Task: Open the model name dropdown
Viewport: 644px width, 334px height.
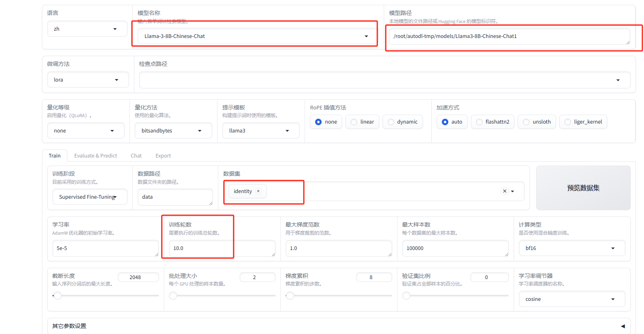Action: tap(366, 36)
